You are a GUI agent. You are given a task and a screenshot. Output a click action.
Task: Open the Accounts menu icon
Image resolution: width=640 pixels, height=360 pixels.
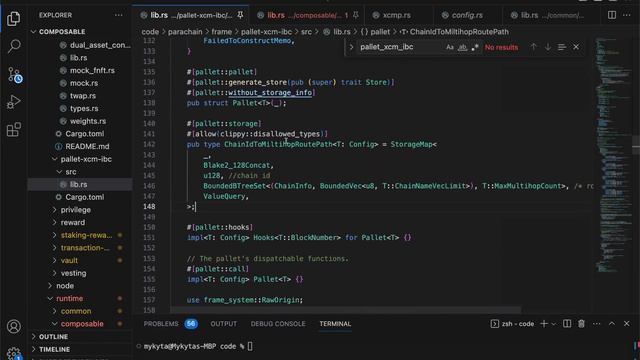[13, 327]
